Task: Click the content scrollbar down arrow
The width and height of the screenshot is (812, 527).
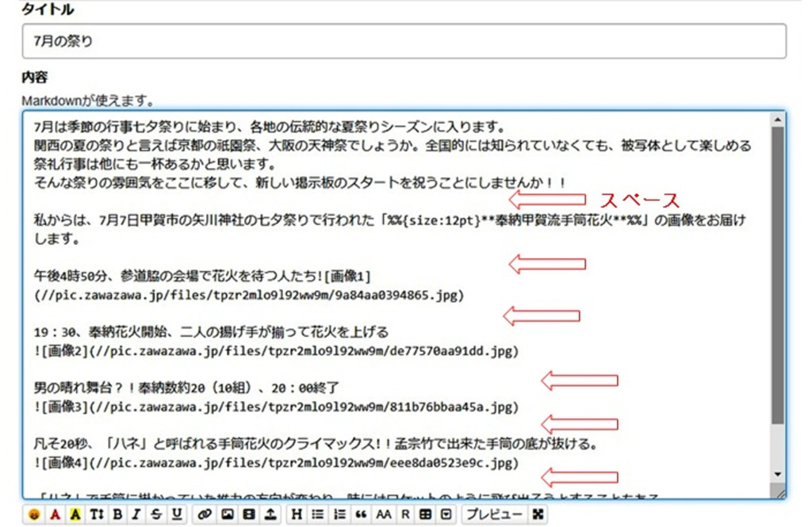Action: (x=778, y=474)
